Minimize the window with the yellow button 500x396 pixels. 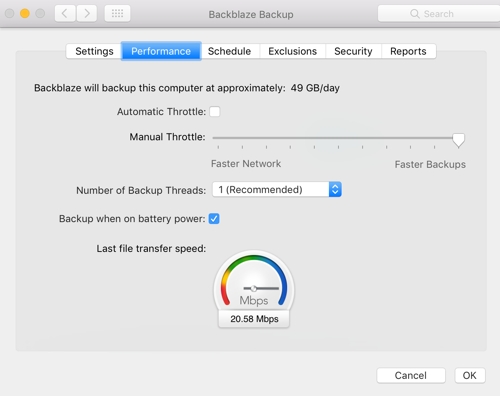[25, 14]
